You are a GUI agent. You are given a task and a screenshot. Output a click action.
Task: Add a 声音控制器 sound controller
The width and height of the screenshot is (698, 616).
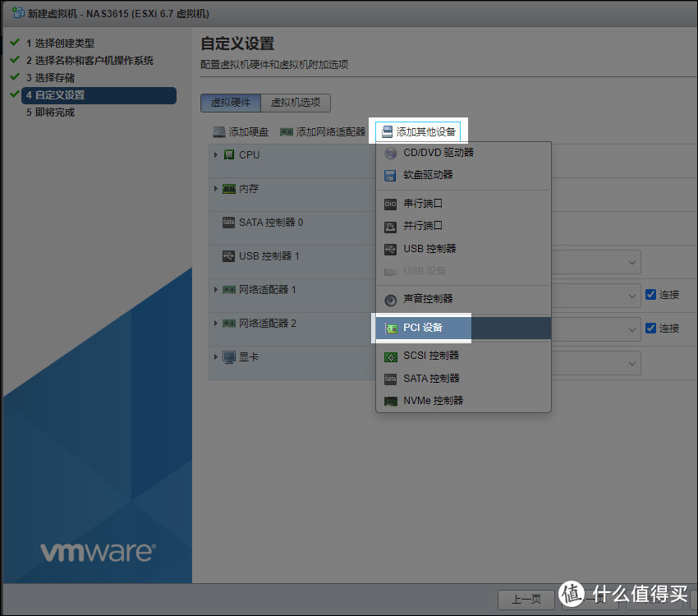(x=427, y=299)
